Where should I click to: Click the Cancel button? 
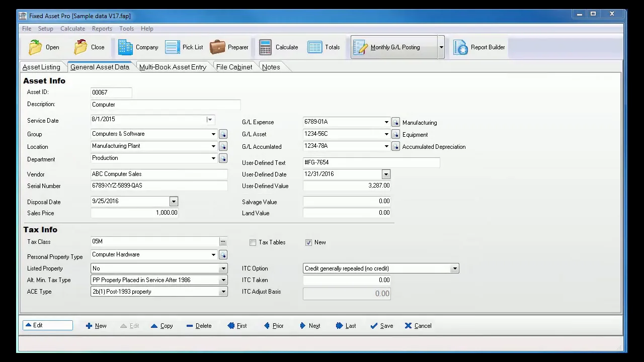click(418, 326)
